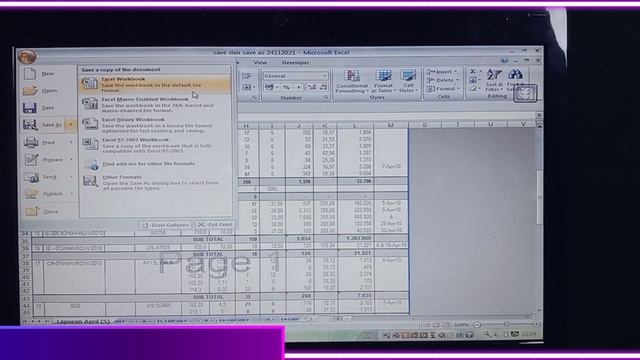Screen dimensions: 640x360
Task: Open the General number format dropdown
Action: (325, 76)
